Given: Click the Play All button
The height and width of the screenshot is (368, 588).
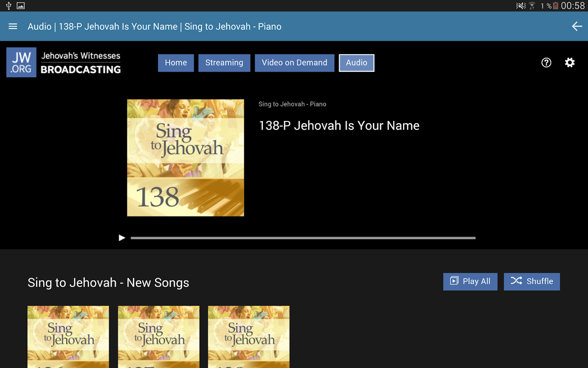Looking at the screenshot, I should coord(470,282).
